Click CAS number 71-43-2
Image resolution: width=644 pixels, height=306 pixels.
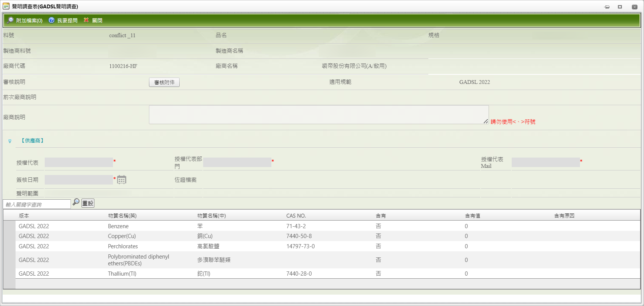[296, 226]
